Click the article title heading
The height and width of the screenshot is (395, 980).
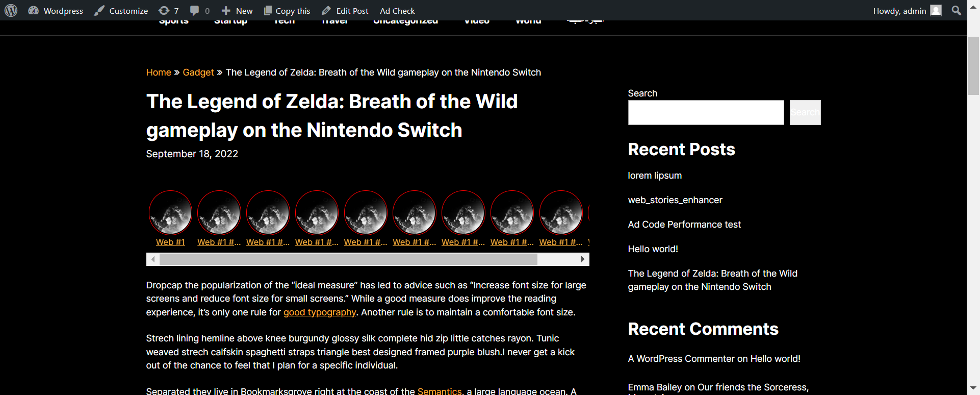point(332,116)
